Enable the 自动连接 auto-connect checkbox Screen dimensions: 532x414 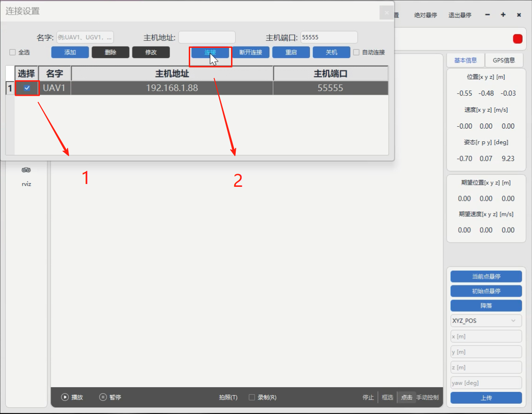[x=356, y=52]
